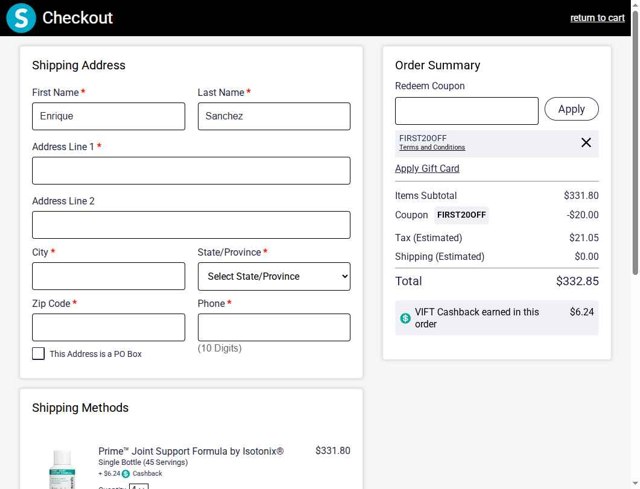
Task: Click the $6.24 VIFT Cashback amount
Action: (x=582, y=312)
